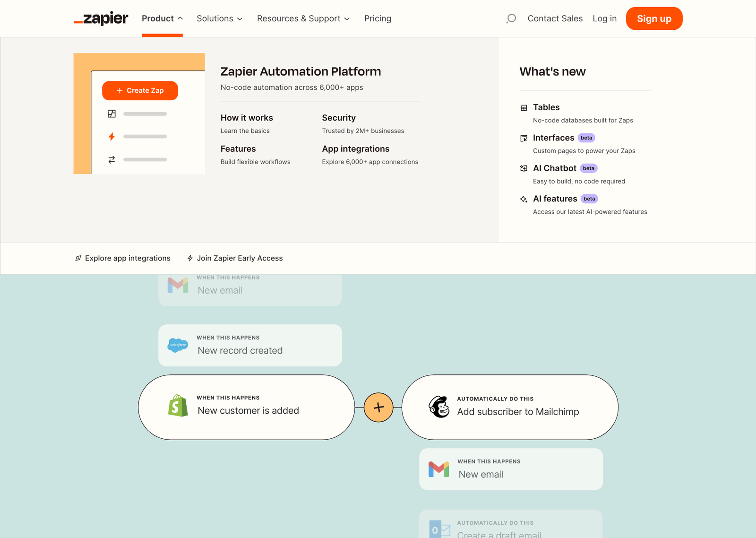Expand the Solutions dropdown chevron
Screen dimensions: 756x538
pyautogui.click(x=240, y=19)
